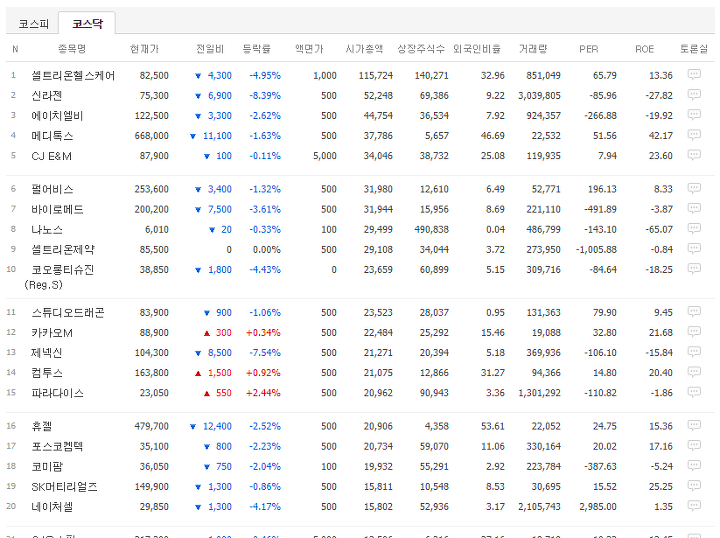Open discussion board icon for 코오롱티슈진

(x=694, y=269)
